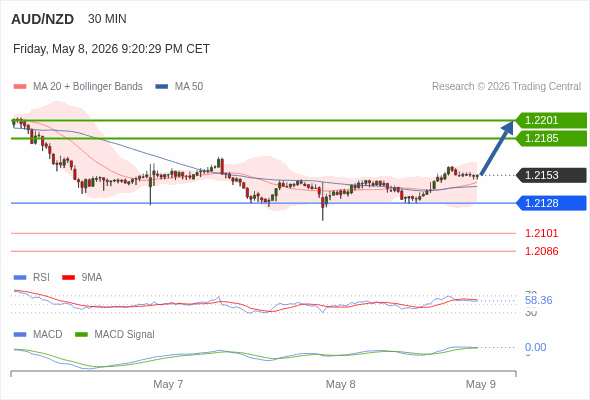
Task: Click the 1.2086 red support label
Action: [541, 251]
